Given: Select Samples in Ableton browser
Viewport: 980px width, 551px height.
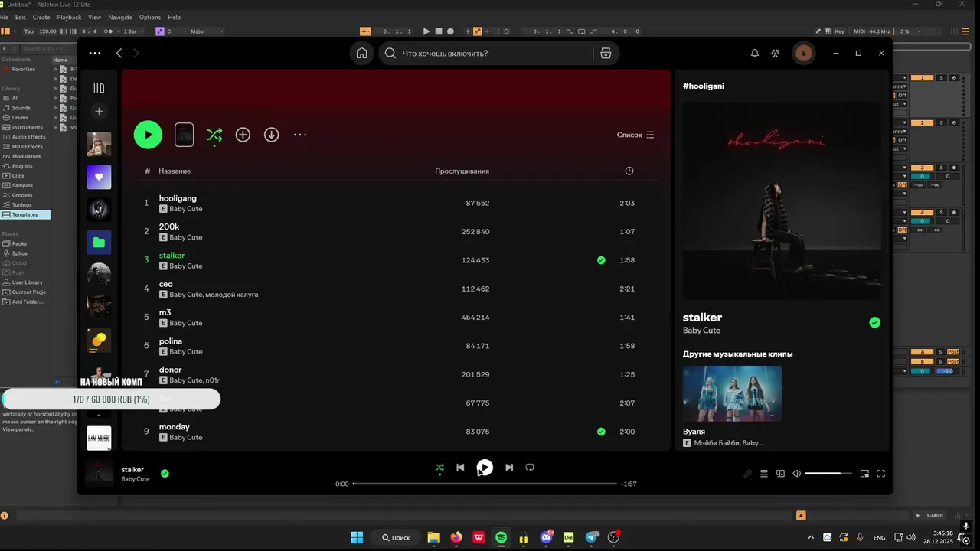Looking at the screenshot, I should pos(22,185).
